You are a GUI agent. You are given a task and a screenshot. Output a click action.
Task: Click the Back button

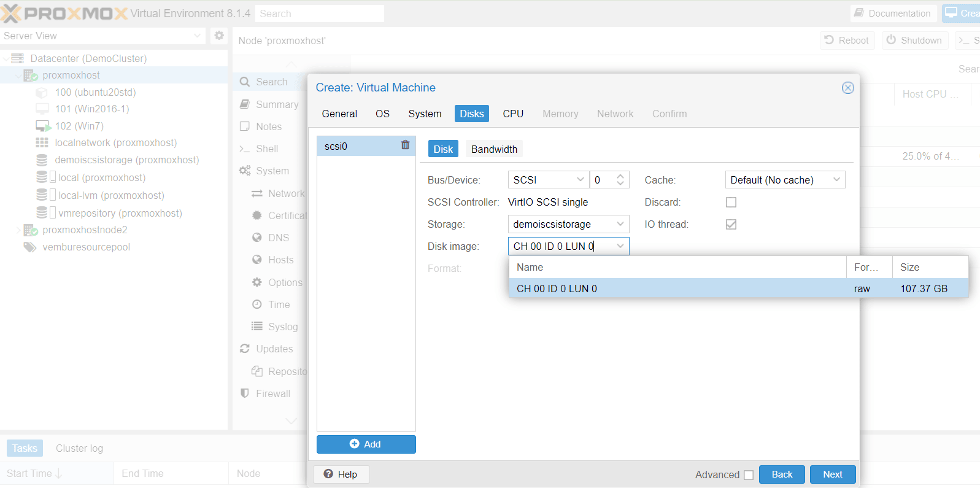(x=782, y=474)
